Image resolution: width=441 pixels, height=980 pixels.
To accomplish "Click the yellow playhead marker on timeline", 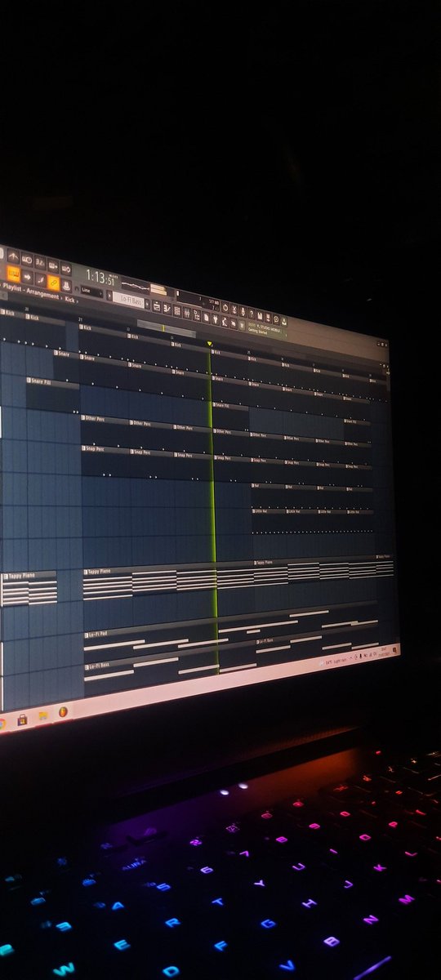I will point(210,344).
